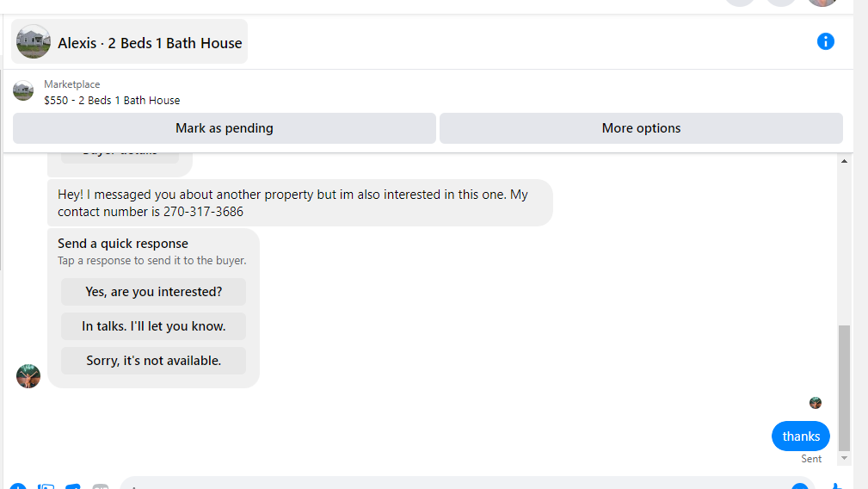Open more actions with the plus icon

[17, 486]
